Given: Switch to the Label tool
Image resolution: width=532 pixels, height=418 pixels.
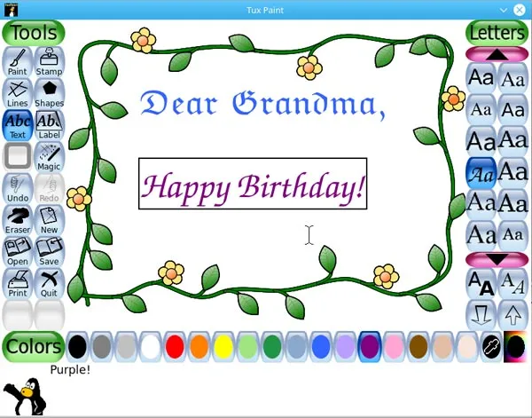Looking at the screenshot, I should tap(50, 125).
